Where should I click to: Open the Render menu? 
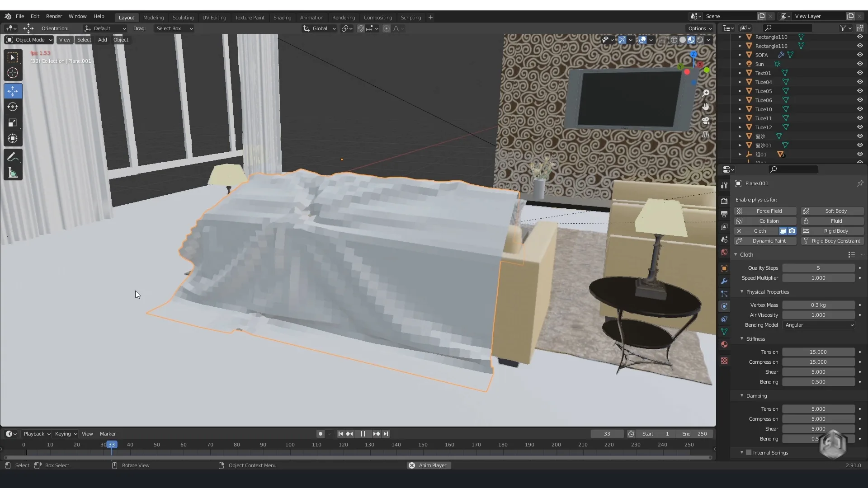54,16
